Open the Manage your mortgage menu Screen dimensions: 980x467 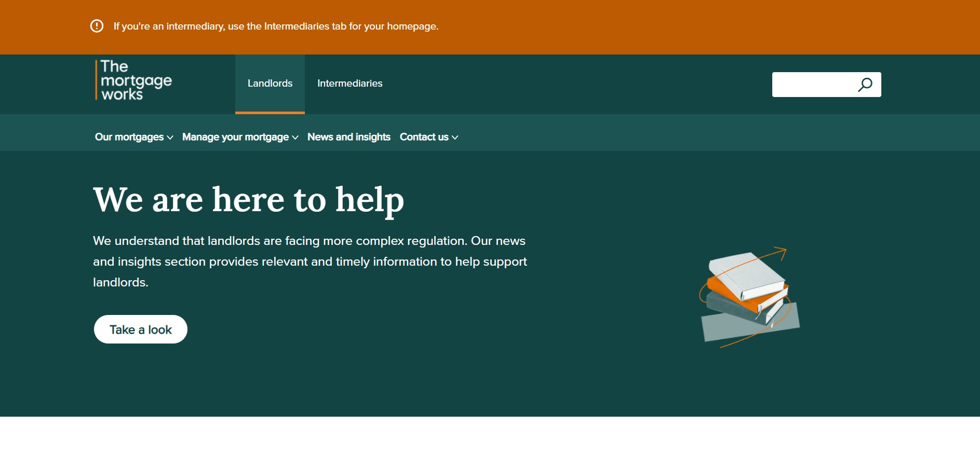[x=235, y=137]
